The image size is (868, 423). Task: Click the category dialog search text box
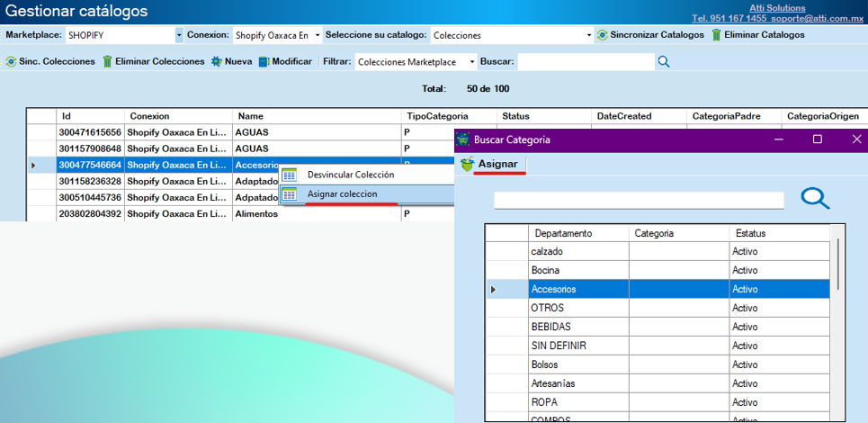[x=639, y=200]
